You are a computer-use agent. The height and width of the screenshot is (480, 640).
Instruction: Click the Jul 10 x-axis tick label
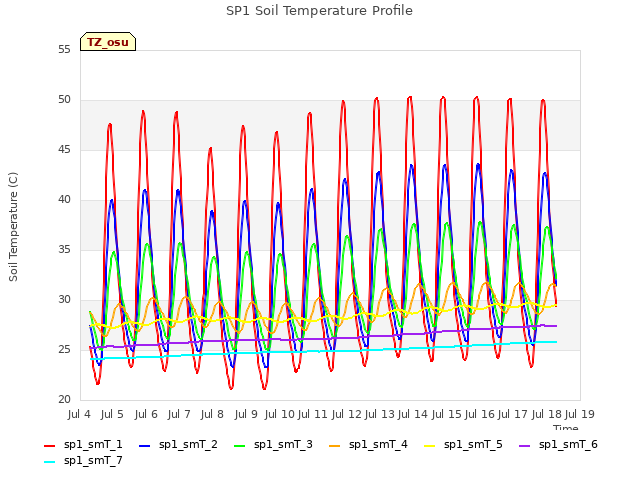279,414
